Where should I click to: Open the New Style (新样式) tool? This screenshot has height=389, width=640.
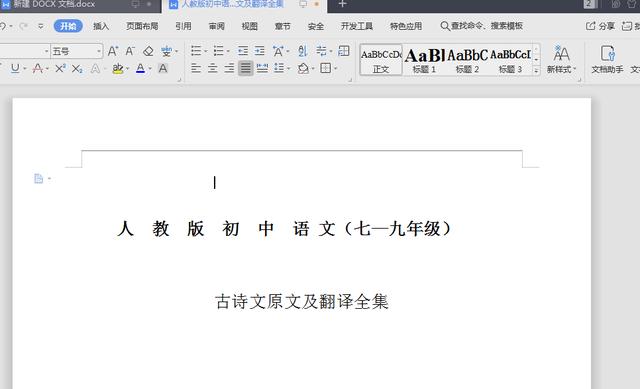pos(561,60)
